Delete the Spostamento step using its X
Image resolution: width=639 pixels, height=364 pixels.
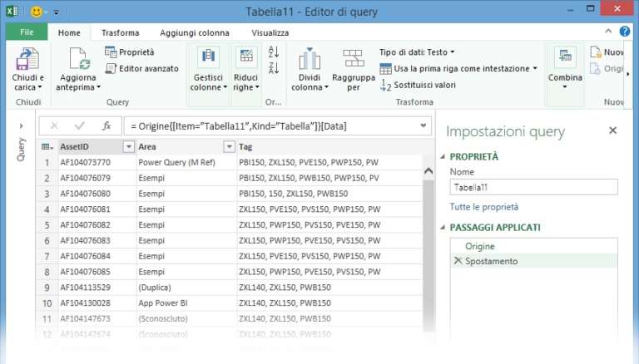tap(458, 261)
